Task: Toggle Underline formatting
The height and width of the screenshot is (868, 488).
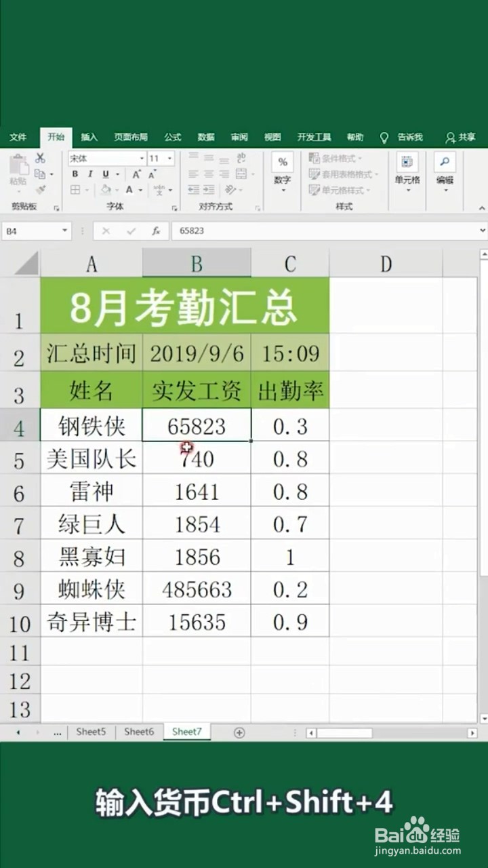Action: tap(106, 174)
